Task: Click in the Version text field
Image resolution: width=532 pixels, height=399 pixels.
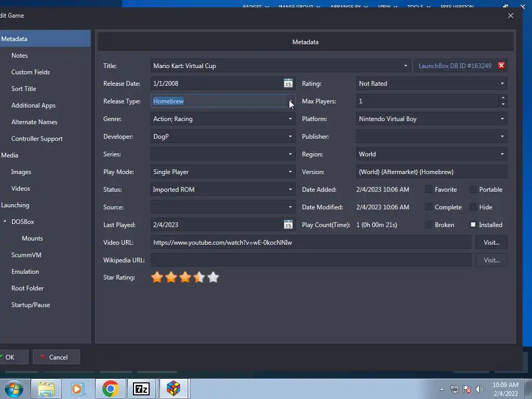Action: 432,171
